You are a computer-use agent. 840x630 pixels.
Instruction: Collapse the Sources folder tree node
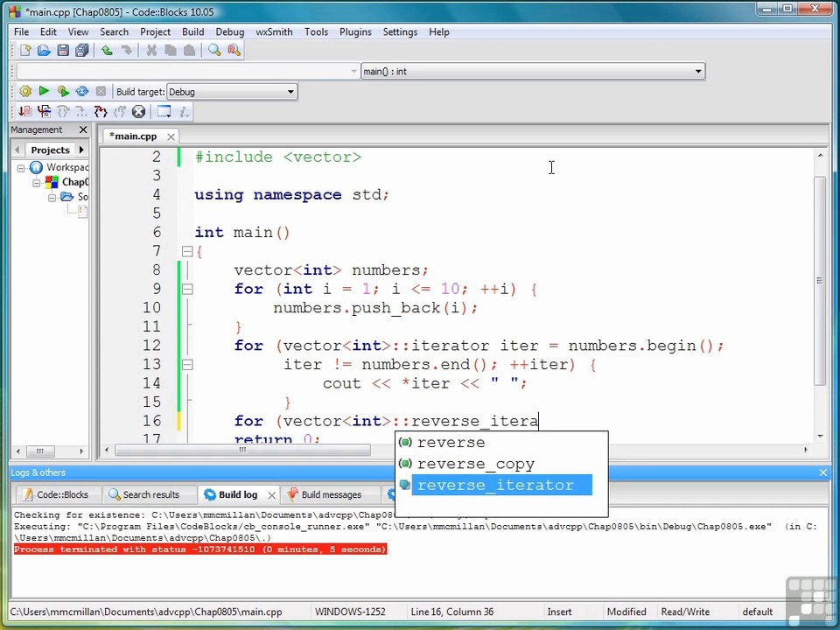click(52, 198)
